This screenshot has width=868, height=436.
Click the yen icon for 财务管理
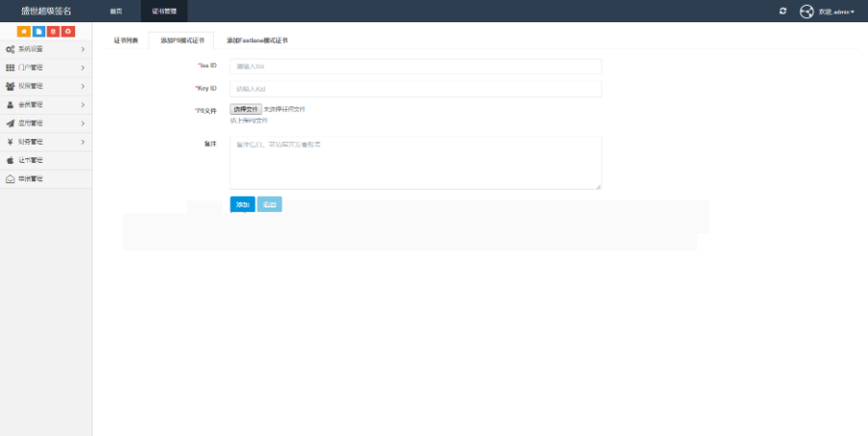pyautogui.click(x=10, y=142)
